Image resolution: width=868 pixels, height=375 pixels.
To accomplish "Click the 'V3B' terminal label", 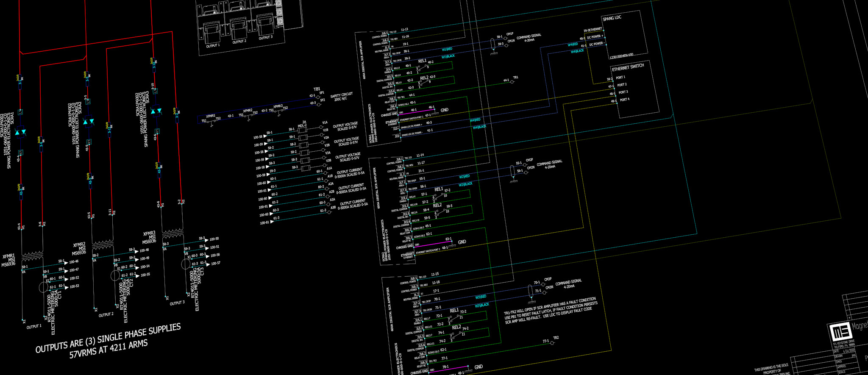I will [328, 161].
